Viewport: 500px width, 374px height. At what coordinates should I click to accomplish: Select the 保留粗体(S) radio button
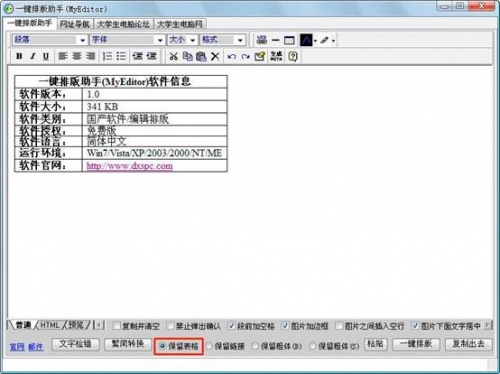[312, 346]
